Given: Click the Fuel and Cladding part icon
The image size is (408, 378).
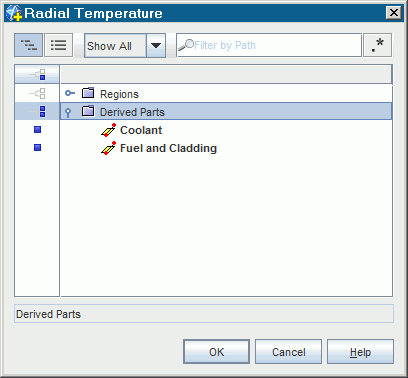Looking at the screenshot, I should 108,148.
